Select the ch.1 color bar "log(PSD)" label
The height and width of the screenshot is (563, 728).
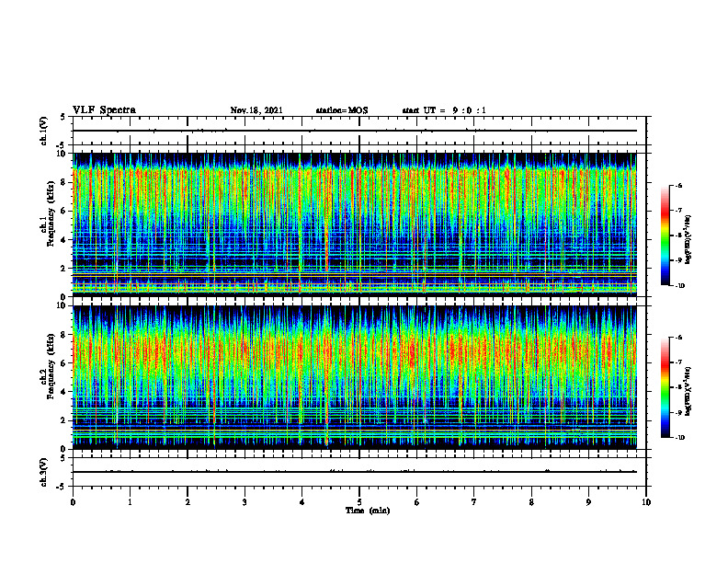[x=688, y=240]
